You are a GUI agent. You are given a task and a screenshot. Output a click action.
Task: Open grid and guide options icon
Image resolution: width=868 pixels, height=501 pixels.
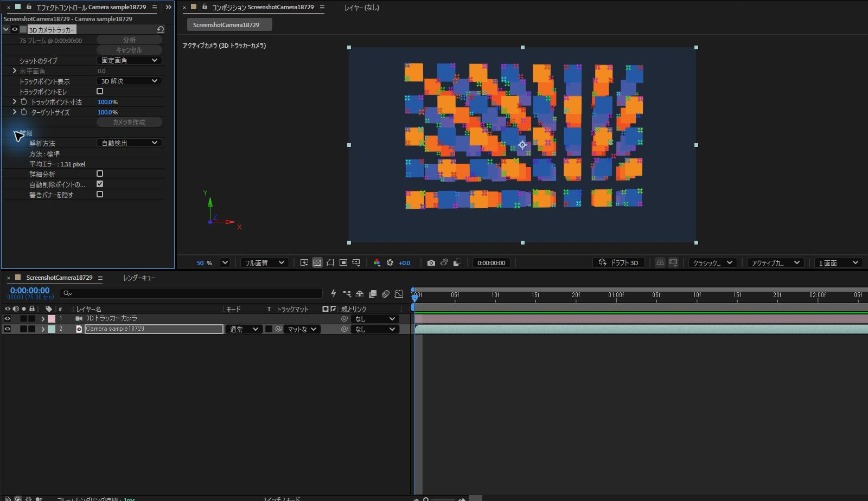pyautogui.click(x=356, y=262)
